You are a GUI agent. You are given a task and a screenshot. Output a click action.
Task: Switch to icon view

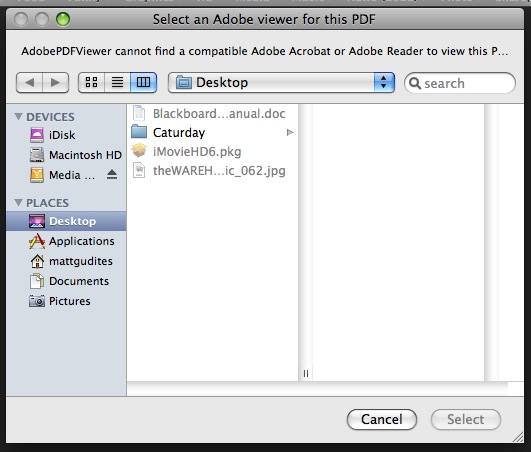coord(91,82)
